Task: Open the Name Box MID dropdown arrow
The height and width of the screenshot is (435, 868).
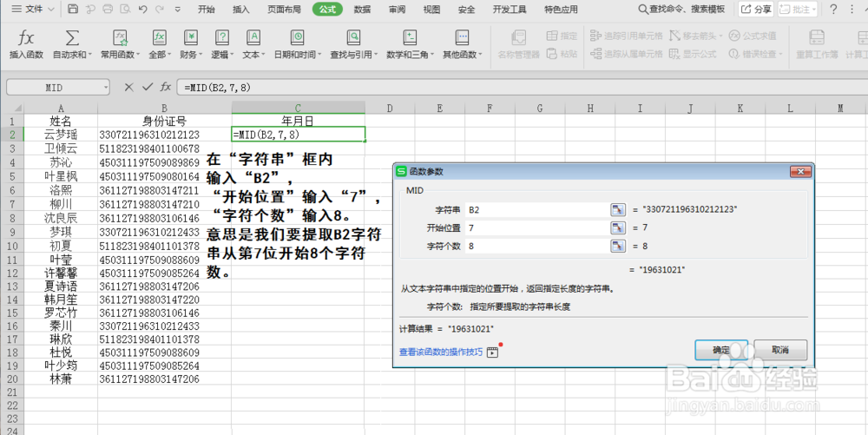Action: 105,88
